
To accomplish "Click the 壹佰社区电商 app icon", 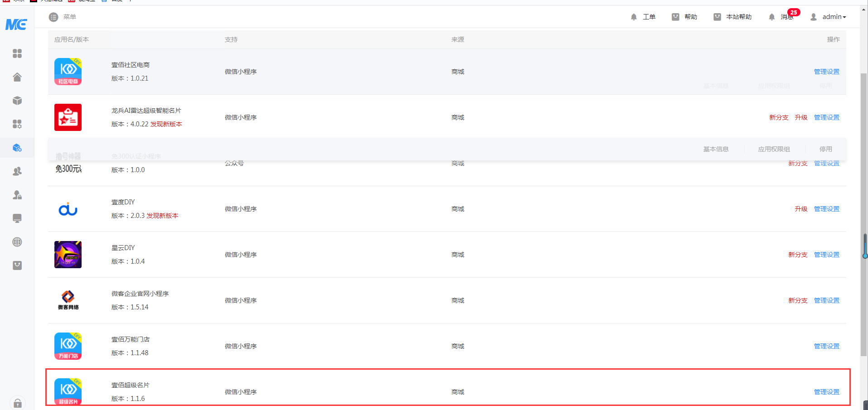I will tap(68, 72).
